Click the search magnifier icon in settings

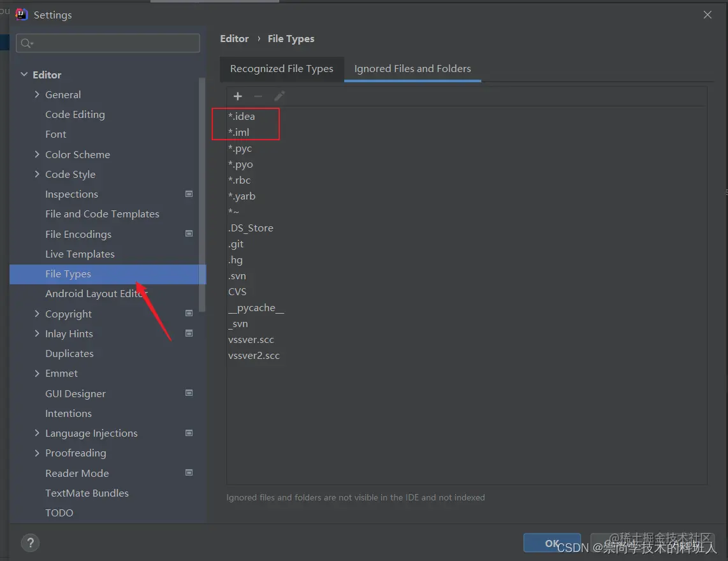coord(27,43)
